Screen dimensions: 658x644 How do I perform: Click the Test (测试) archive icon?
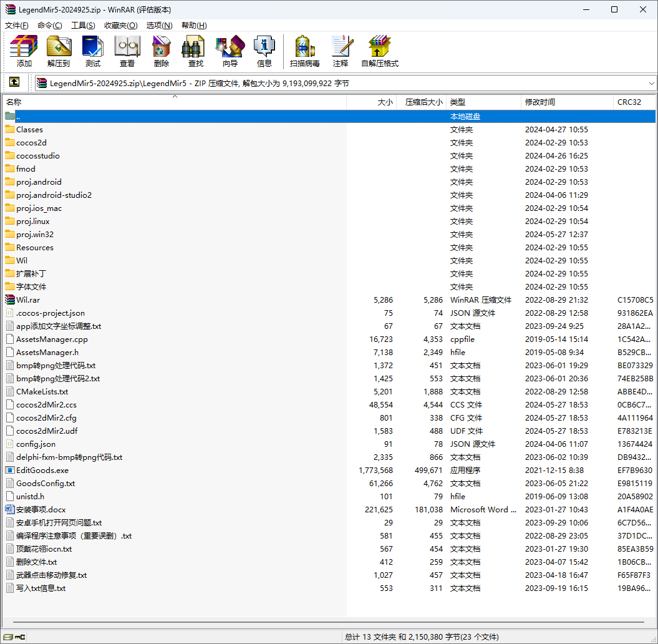coord(92,46)
